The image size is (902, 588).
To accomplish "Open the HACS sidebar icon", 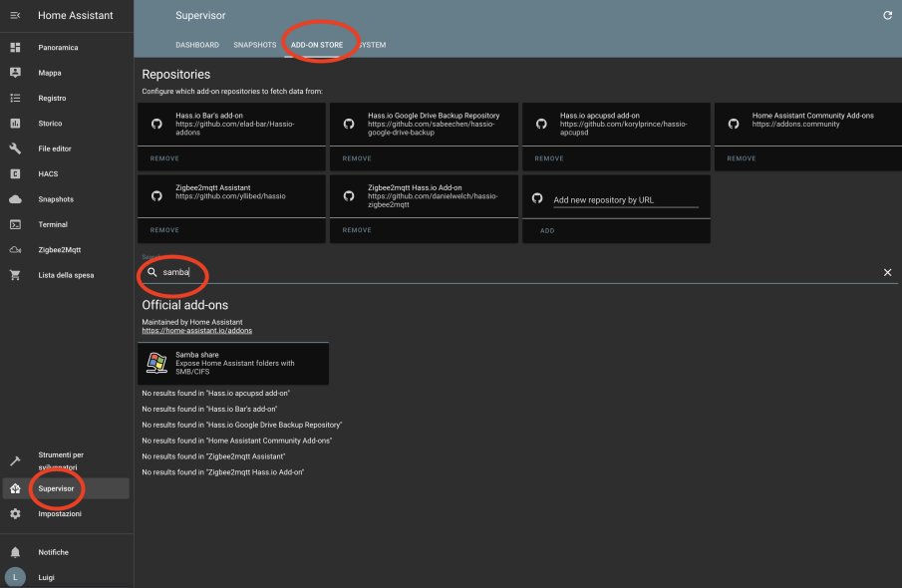I will (x=16, y=174).
